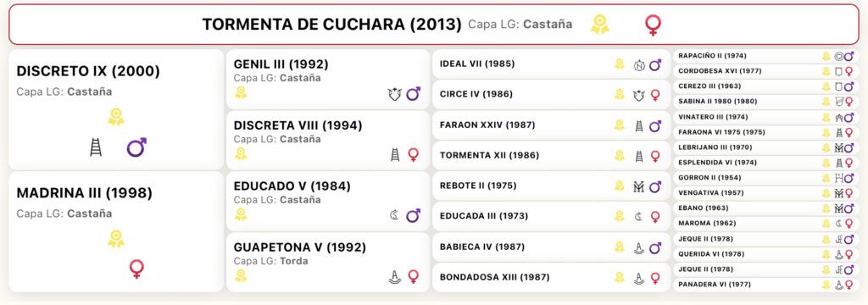Click the red female symbol for Madrina III

click(x=136, y=269)
